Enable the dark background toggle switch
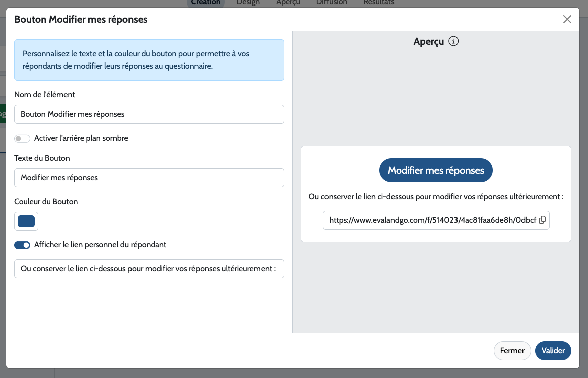Viewport: 588px width, 378px height. point(22,138)
